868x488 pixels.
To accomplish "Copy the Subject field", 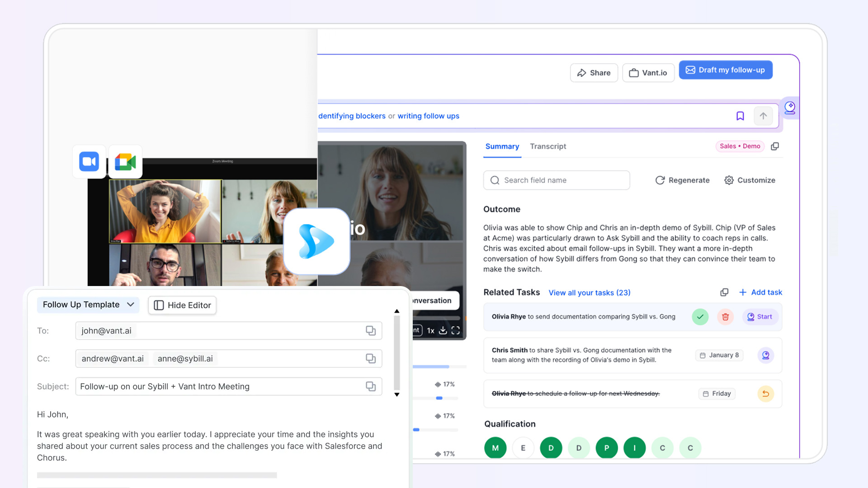I will (371, 386).
